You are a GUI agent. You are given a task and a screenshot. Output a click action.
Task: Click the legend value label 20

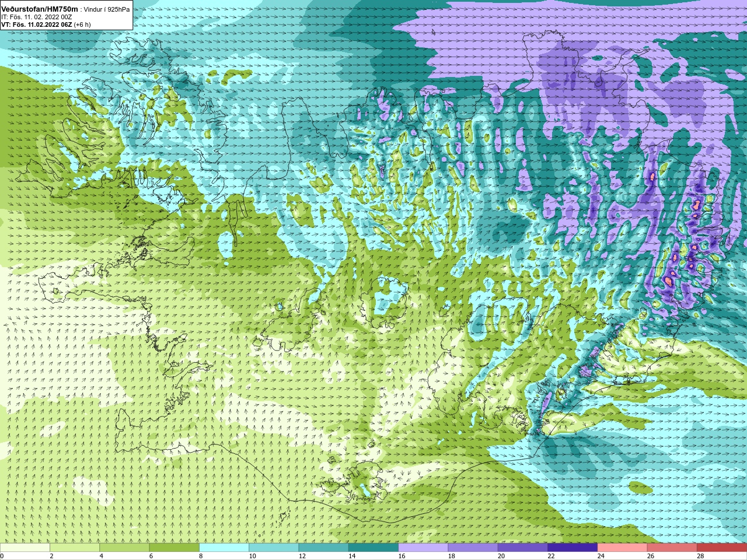[501, 556]
